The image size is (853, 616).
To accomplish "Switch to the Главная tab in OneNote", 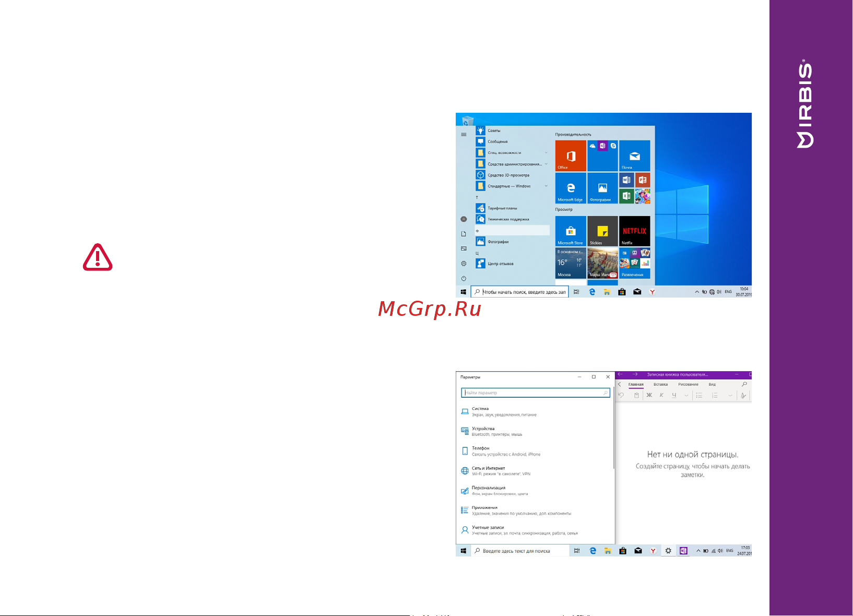I will tap(636, 384).
